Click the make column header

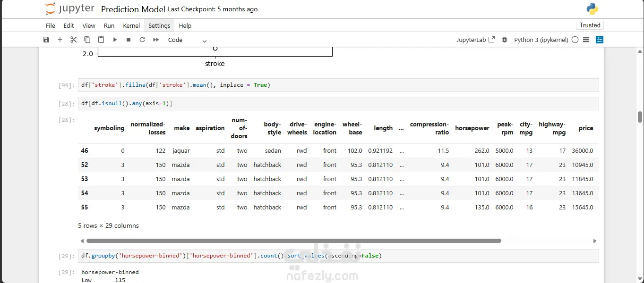(x=182, y=128)
